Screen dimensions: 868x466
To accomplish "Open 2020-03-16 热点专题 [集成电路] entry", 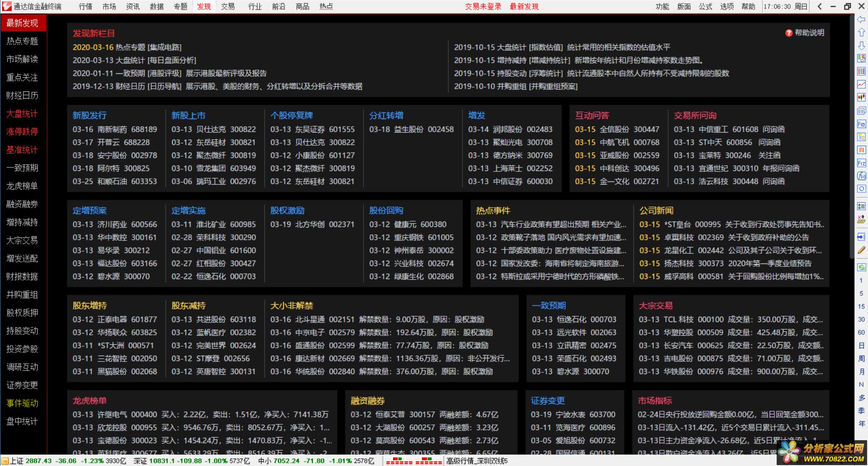I will [x=127, y=47].
